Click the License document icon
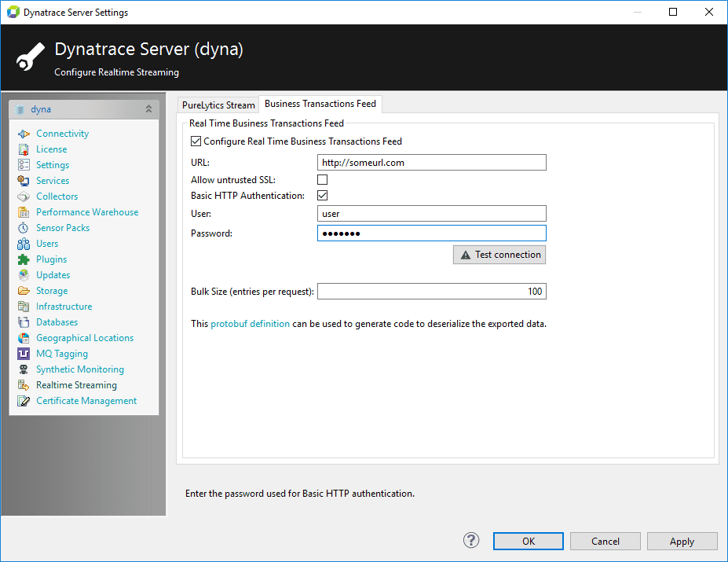728x562 pixels. [x=24, y=149]
